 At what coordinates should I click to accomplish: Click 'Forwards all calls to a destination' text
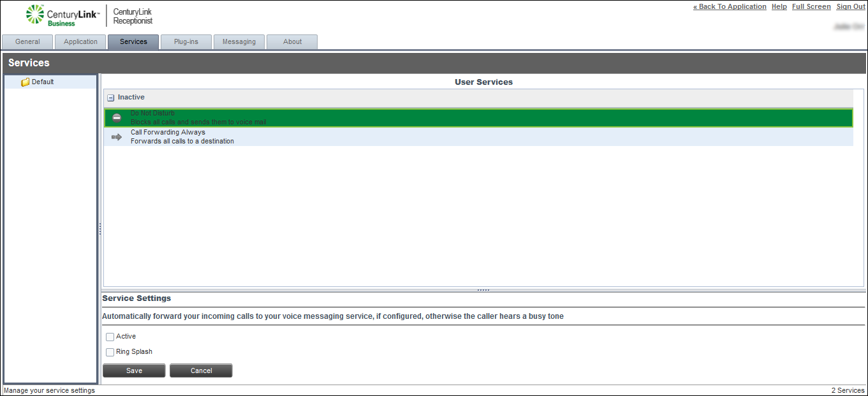point(182,142)
